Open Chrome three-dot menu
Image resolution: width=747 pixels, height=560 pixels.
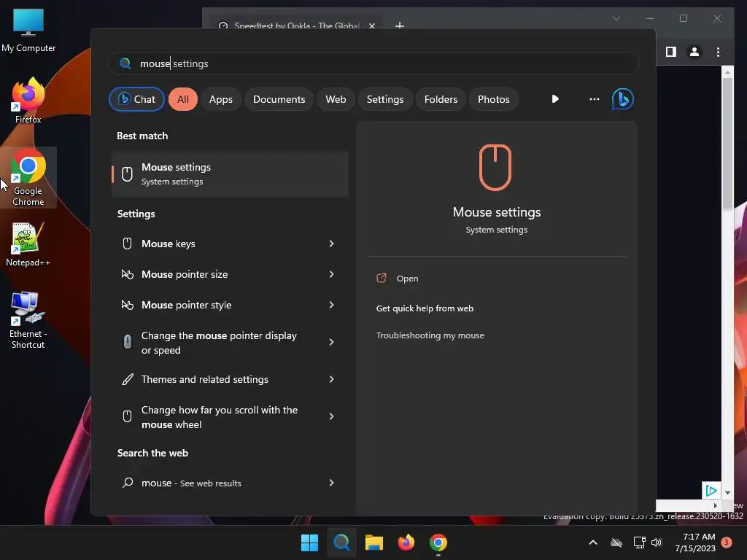(x=718, y=52)
